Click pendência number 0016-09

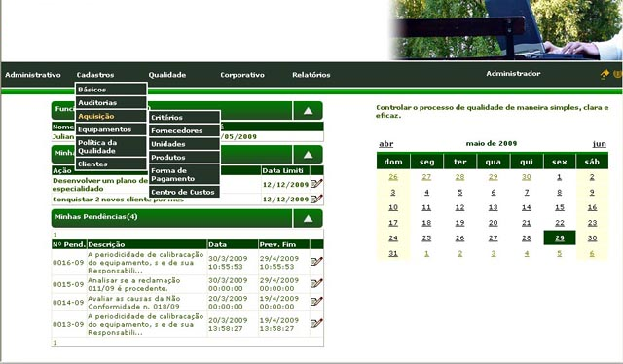click(x=68, y=262)
